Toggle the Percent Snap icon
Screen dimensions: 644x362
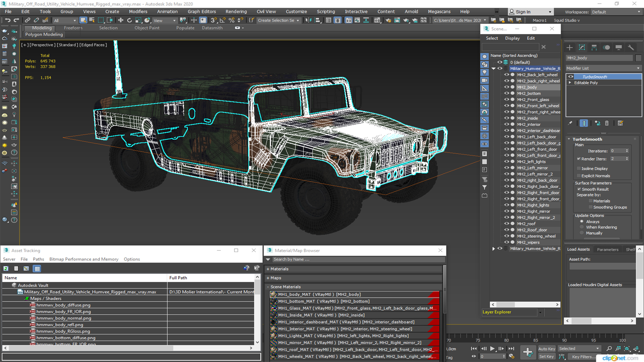tap(231, 20)
